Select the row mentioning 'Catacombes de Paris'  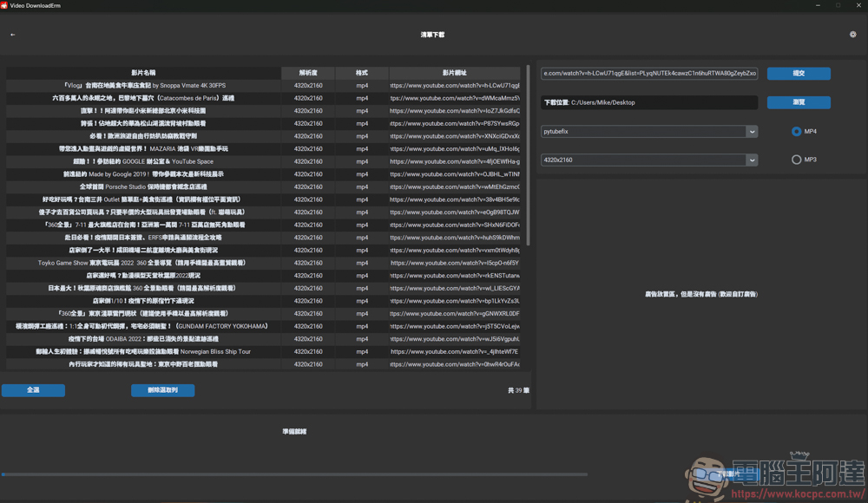coord(263,98)
